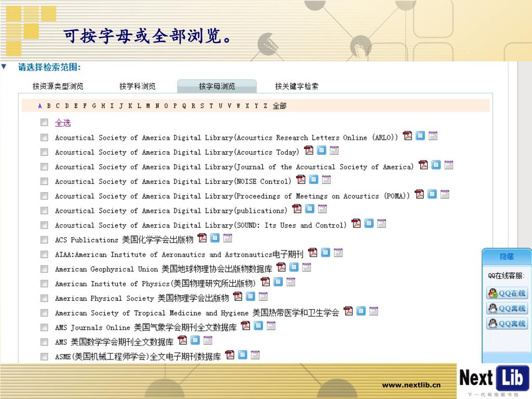Click blue info icon for American Institute of Physics
This screenshot has width=532, height=399.
[278, 282]
